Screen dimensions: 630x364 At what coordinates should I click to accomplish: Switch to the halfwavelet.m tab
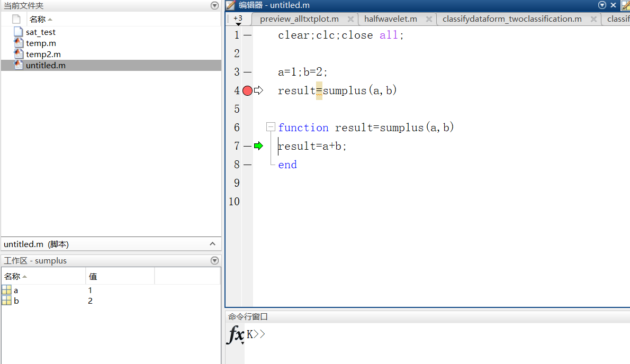[391, 19]
